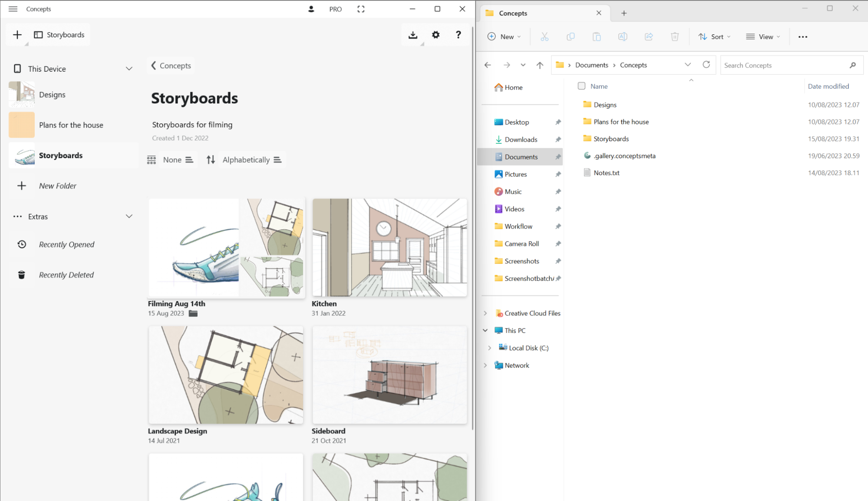Collapse the Extras section chevron
The width and height of the screenshot is (868, 501).
129,216
